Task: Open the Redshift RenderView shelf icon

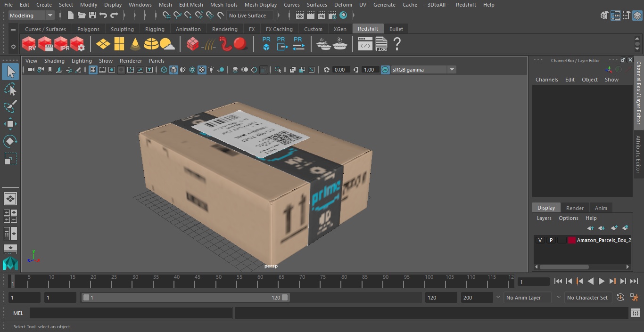Action: click(x=29, y=44)
